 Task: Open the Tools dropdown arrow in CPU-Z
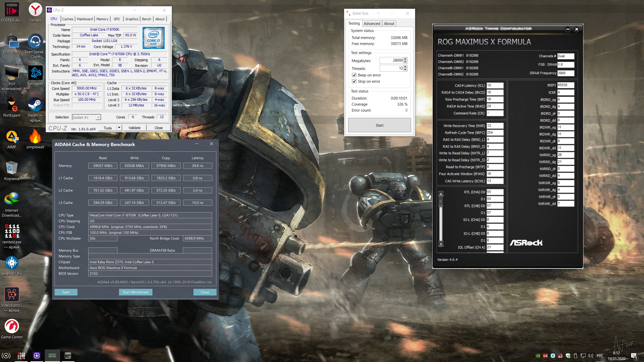(x=119, y=128)
